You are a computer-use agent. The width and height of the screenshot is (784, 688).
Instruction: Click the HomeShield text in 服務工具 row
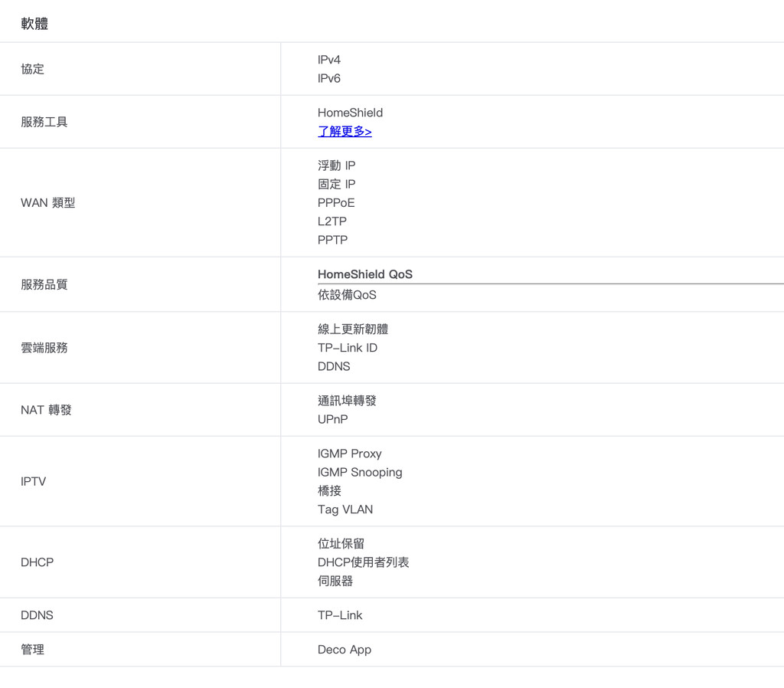point(350,113)
